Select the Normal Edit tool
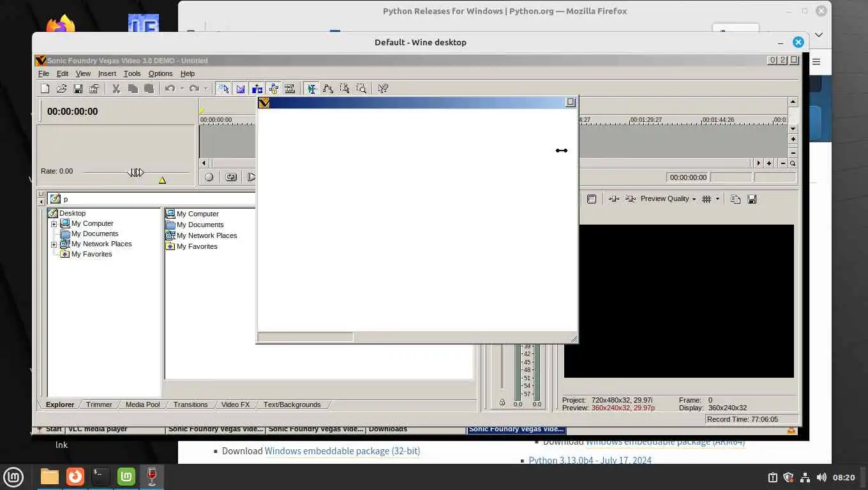Viewport: 868px width, 490px height. pyautogui.click(x=311, y=89)
